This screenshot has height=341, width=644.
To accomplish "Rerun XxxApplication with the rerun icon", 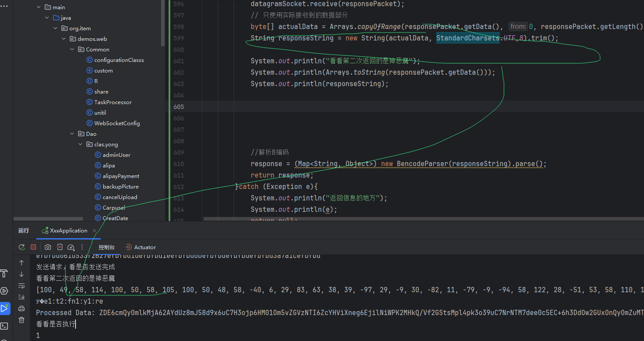I will point(22,247).
